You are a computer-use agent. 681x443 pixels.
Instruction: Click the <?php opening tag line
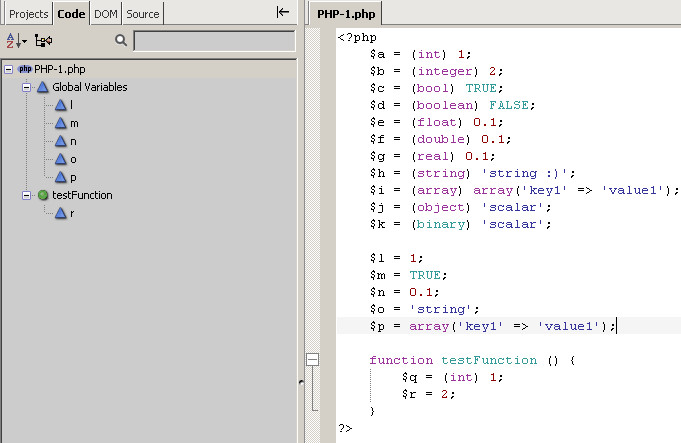[x=357, y=37]
